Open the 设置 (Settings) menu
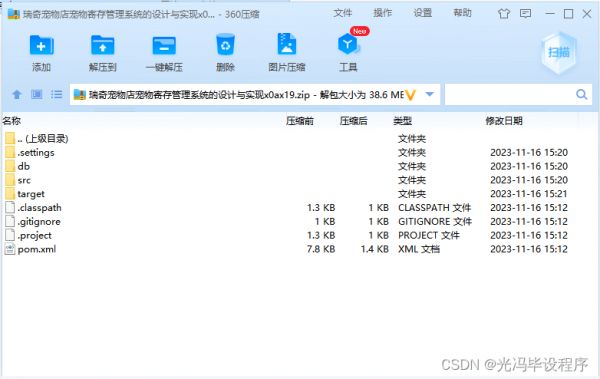The height and width of the screenshot is (379, 600). pos(422,13)
